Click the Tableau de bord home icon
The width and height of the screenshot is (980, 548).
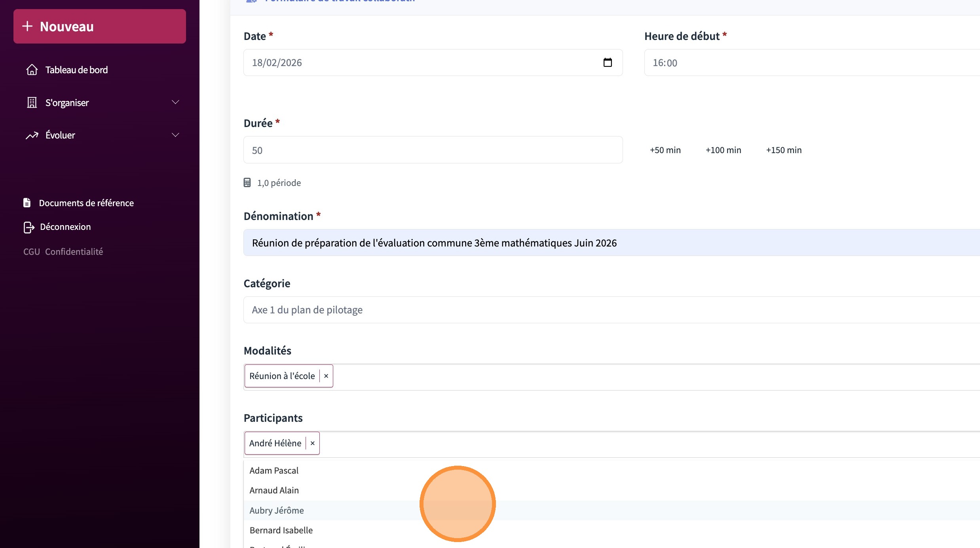click(32, 70)
